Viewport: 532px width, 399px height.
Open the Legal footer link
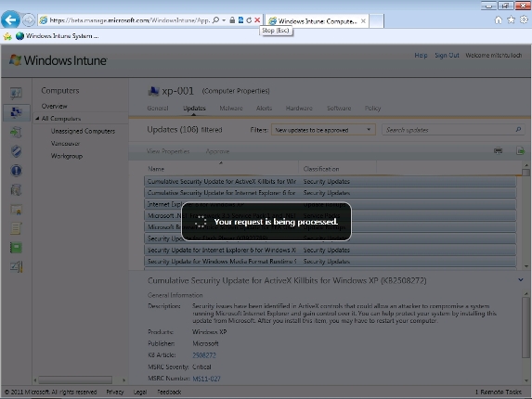pos(140,392)
